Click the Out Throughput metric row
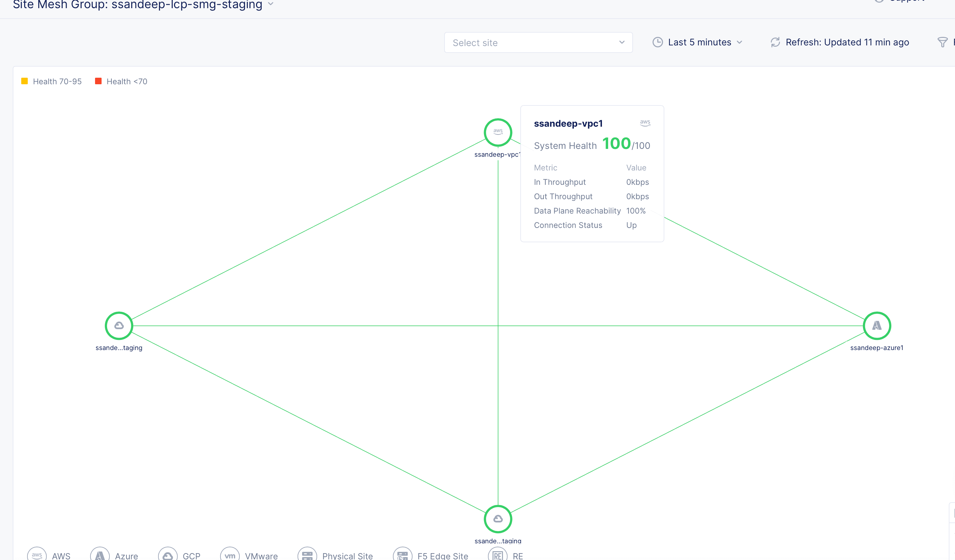The image size is (955, 560). pyautogui.click(x=591, y=197)
